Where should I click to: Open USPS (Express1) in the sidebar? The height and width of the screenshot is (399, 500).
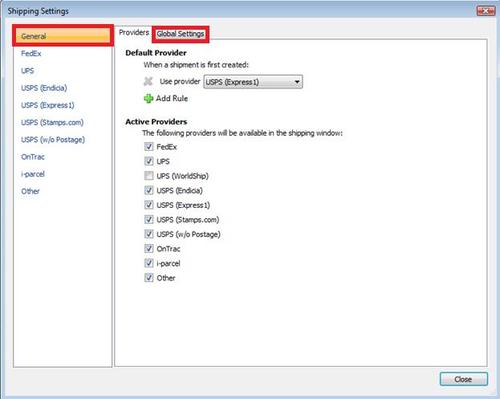pyautogui.click(x=48, y=105)
